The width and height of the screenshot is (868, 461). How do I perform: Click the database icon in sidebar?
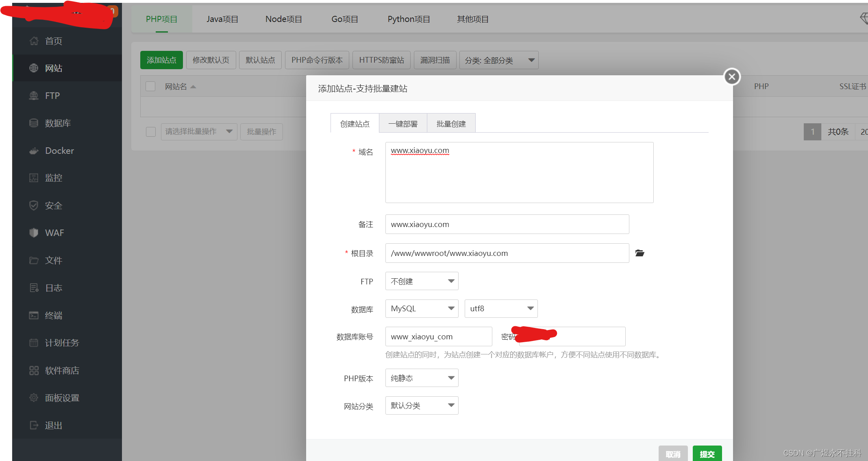pos(34,123)
